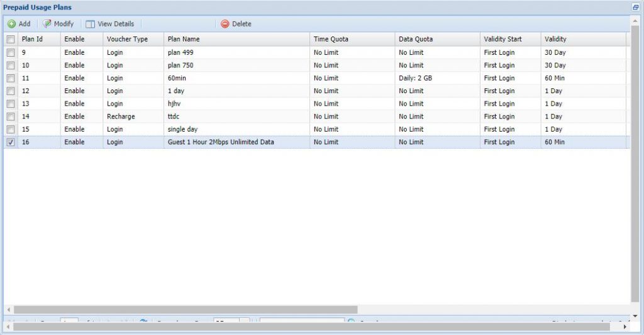Uncheck the checkbox for plan 16

[x=10, y=142]
